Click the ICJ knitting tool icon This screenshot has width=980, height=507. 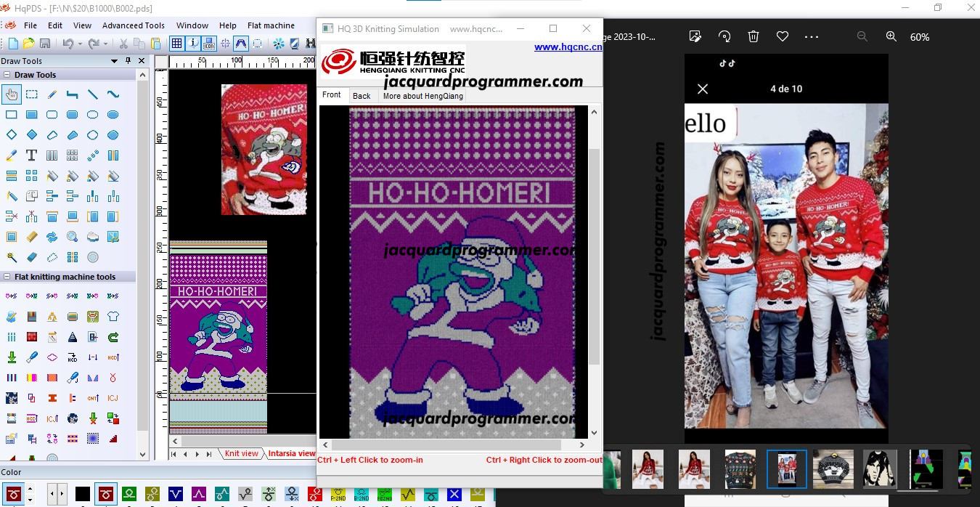tap(113, 398)
